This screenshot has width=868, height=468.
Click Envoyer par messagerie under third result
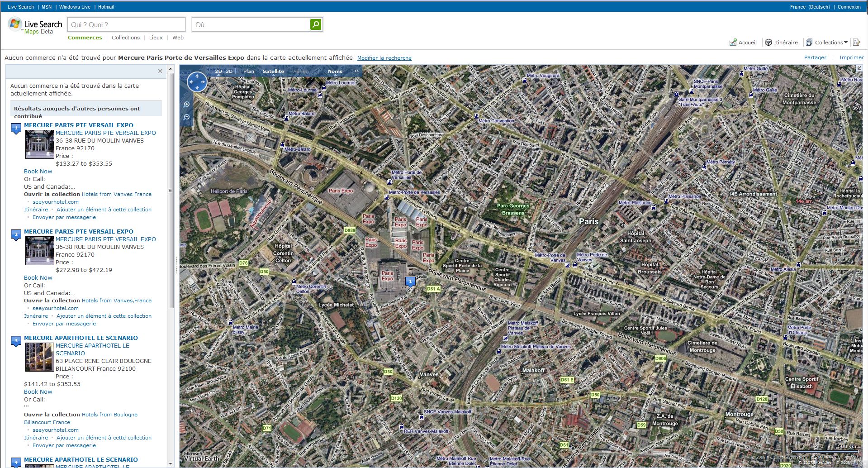point(64,445)
